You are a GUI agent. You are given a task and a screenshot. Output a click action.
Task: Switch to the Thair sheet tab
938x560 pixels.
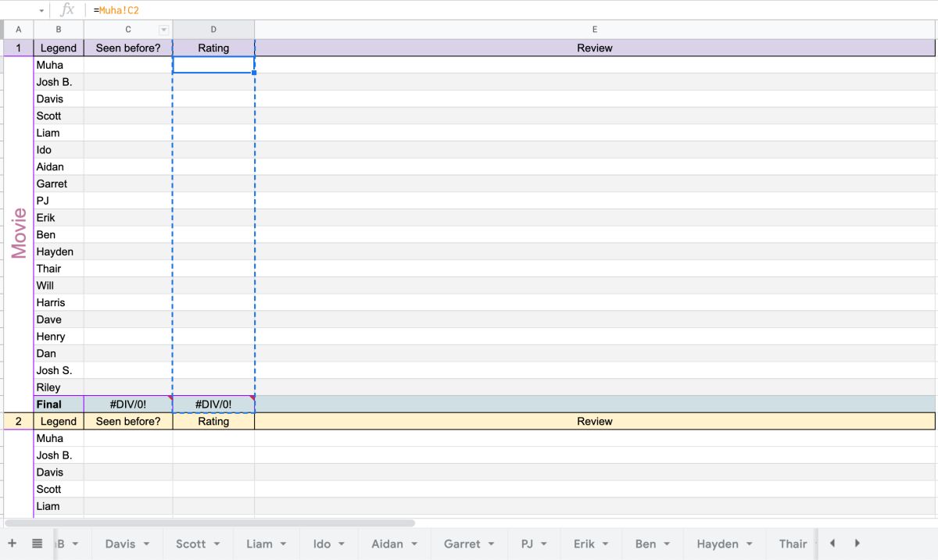(x=793, y=544)
